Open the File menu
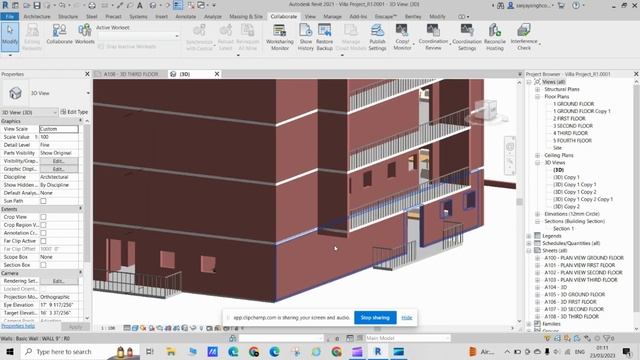 [9, 17]
